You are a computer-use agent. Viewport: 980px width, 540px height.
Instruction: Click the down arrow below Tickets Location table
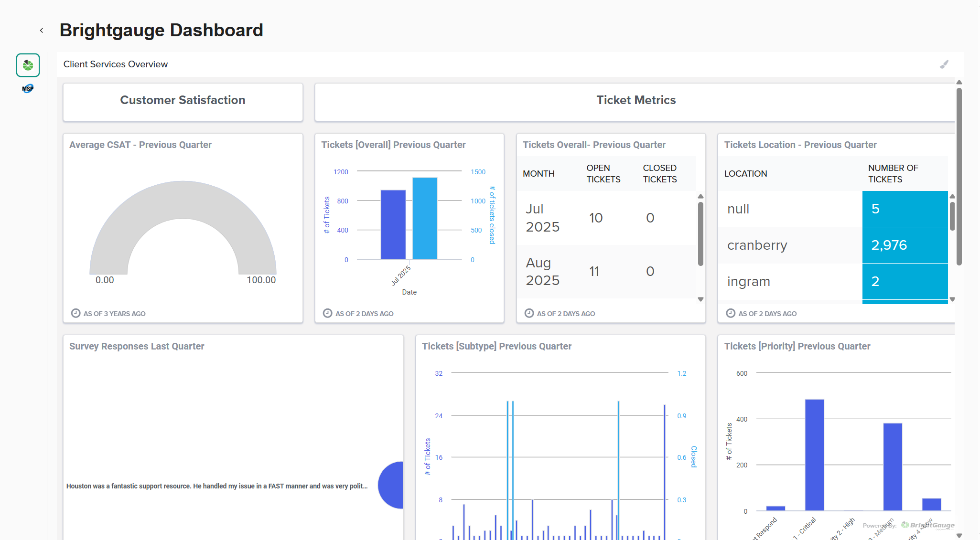point(953,299)
